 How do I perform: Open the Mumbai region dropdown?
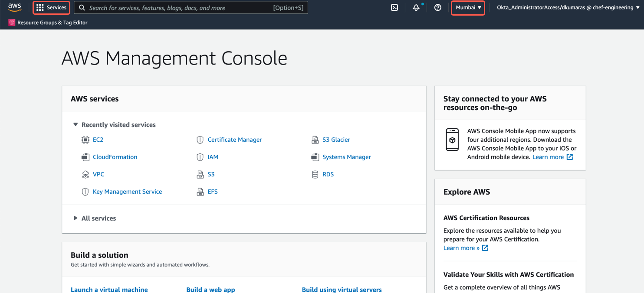pyautogui.click(x=468, y=7)
